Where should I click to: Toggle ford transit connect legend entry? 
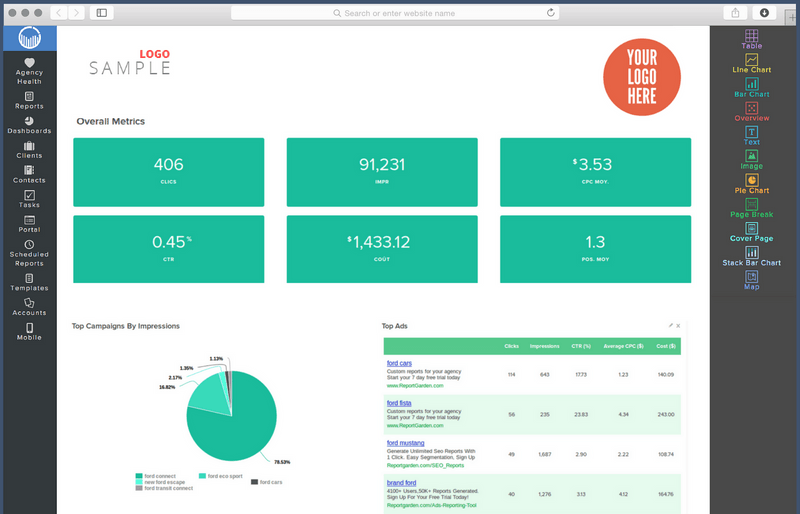point(164,488)
